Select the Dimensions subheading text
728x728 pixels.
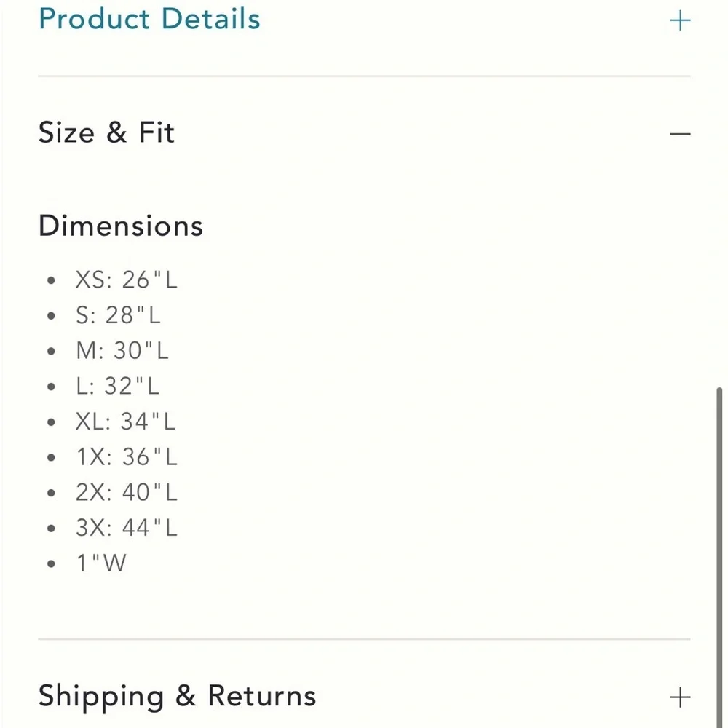(121, 226)
